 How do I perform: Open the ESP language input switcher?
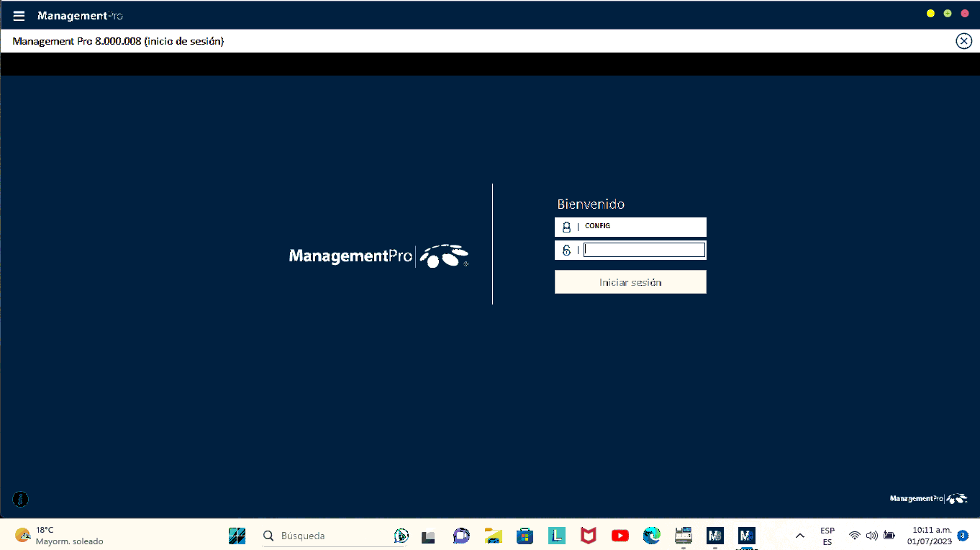(827, 536)
